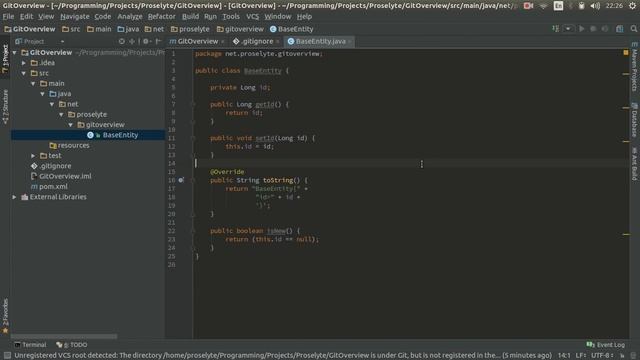Click the Unregistered VCS root status message

282,356
